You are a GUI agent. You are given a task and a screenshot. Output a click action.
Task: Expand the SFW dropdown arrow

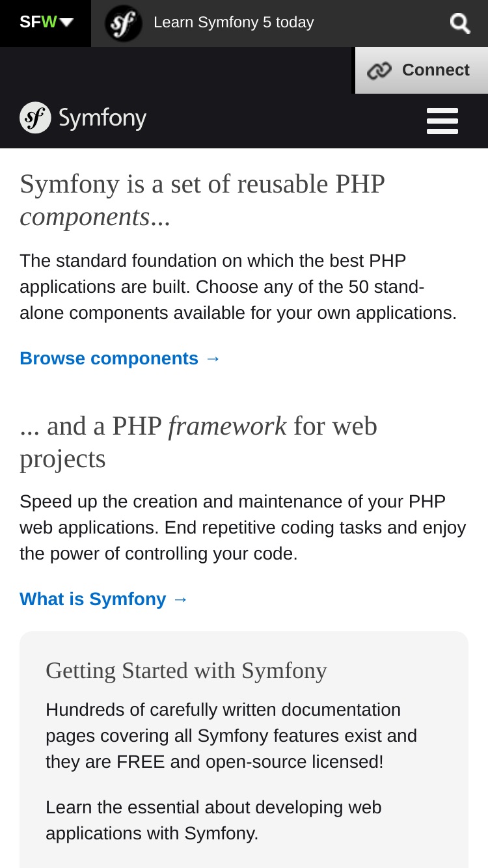66,23
